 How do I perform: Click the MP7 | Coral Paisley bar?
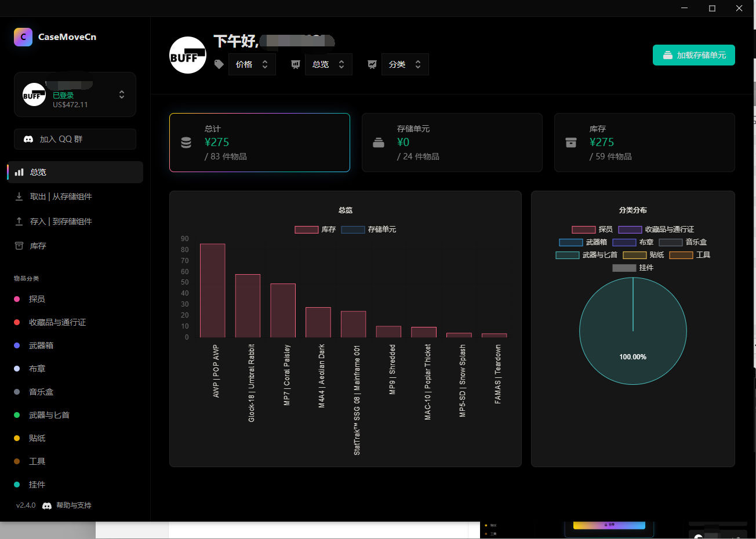[x=283, y=311]
